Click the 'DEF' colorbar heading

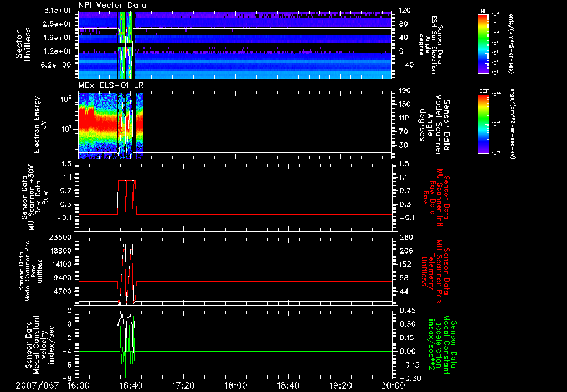(484, 91)
